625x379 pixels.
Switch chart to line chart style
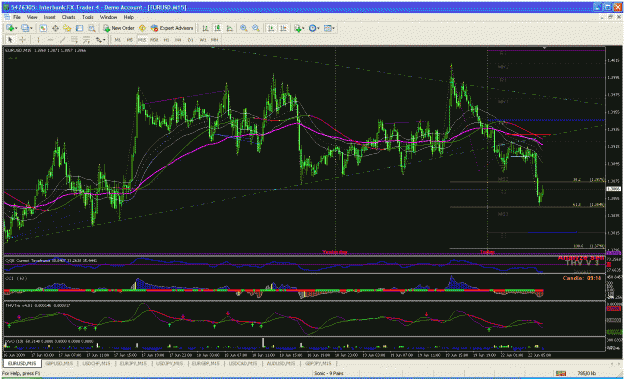point(230,28)
